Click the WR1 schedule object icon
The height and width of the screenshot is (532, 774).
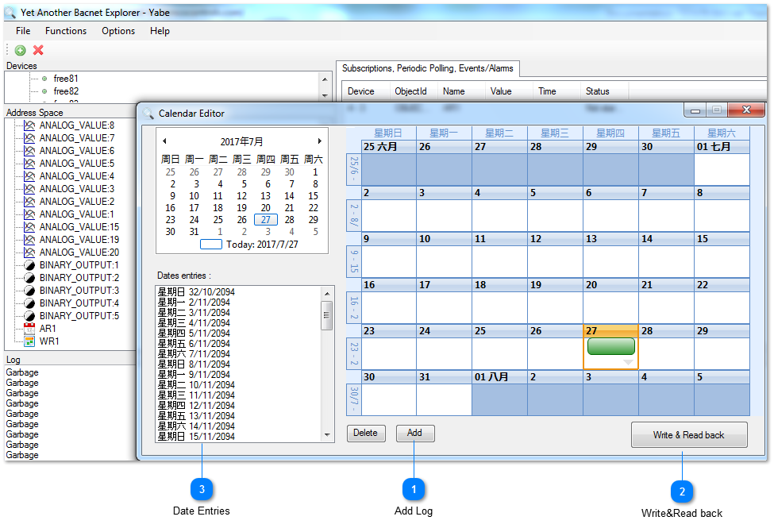point(29,341)
